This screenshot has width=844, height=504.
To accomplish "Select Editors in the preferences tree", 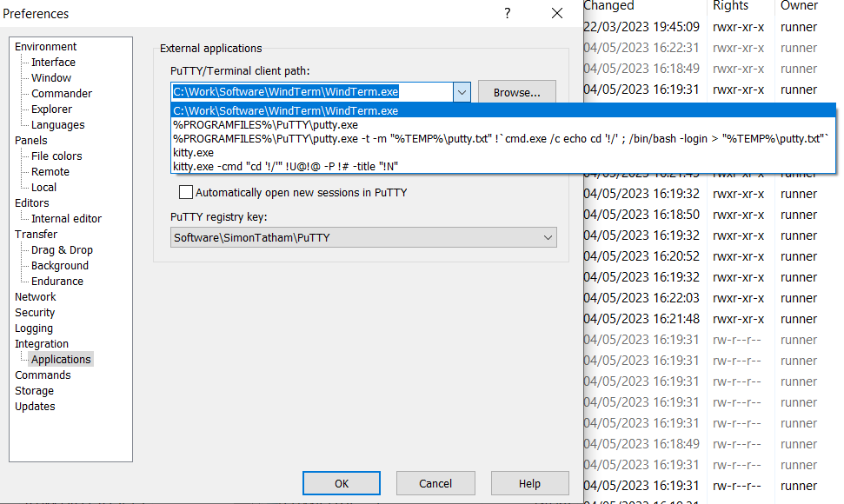I will [x=32, y=202].
